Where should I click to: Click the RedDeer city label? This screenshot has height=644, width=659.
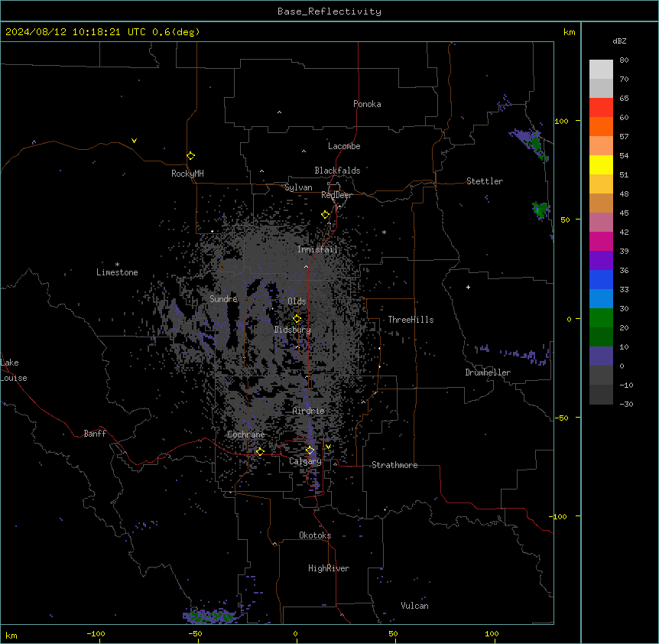point(336,195)
